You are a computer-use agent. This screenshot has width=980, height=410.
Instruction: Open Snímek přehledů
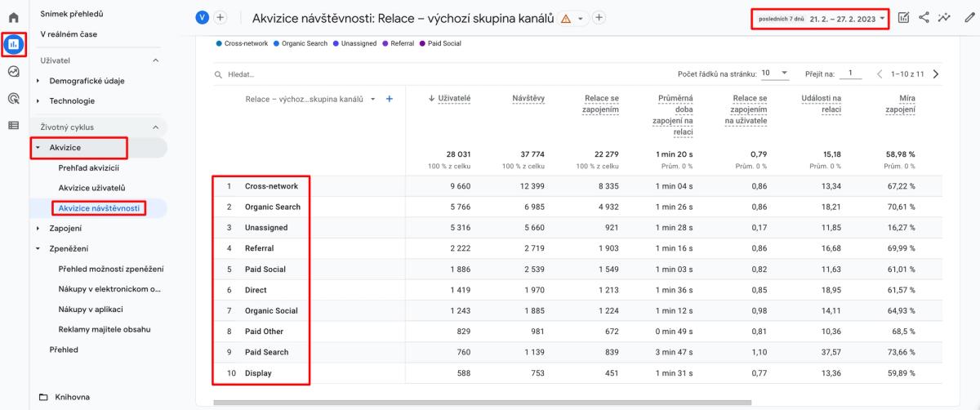click(72, 13)
